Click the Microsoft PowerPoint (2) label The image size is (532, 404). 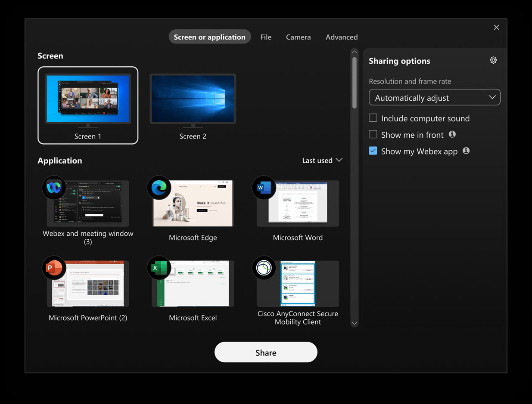pos(88,318)
